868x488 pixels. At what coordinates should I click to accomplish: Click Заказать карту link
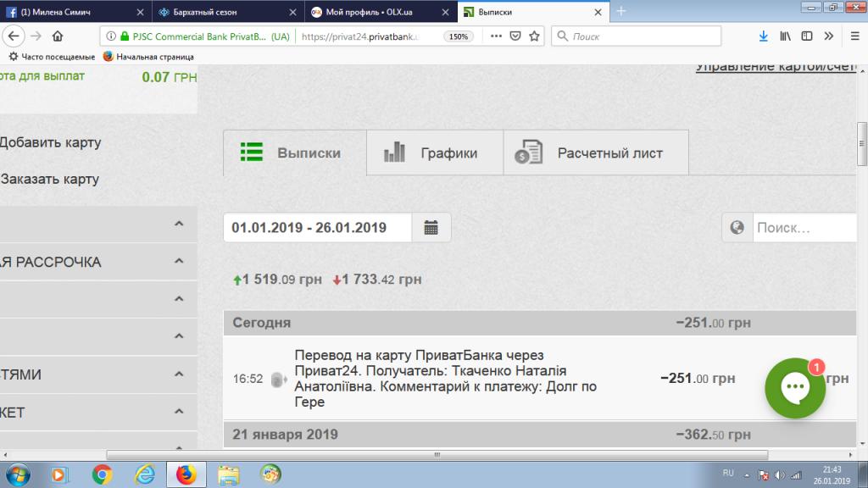click(50, 180)
